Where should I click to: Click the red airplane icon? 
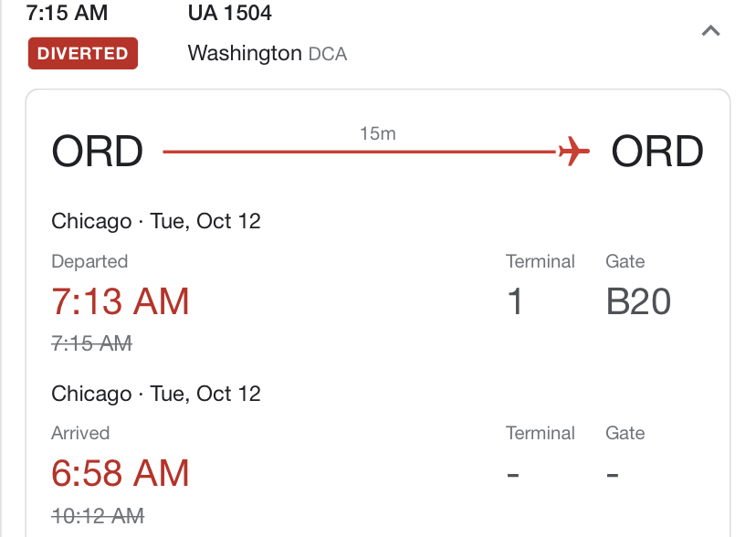tap(573, 152)
